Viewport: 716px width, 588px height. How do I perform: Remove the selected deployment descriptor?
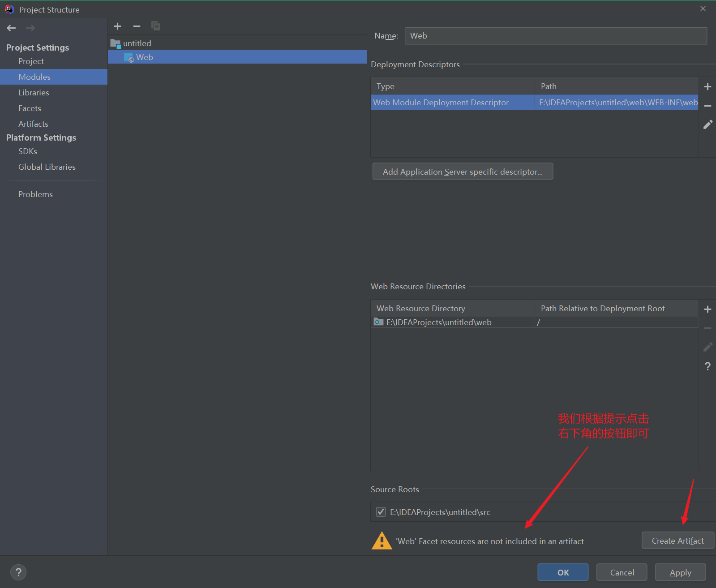pyautogui.click(x=707, y=106)
